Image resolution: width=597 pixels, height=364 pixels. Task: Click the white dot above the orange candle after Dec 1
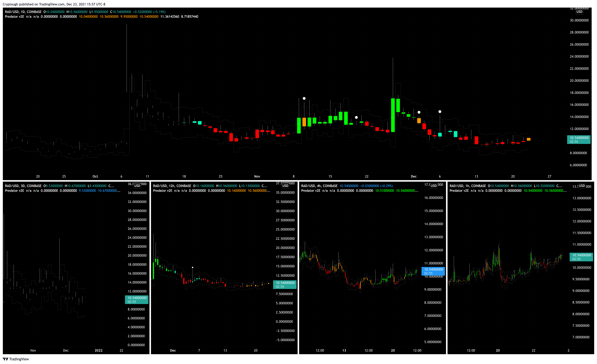coord(419,112)
